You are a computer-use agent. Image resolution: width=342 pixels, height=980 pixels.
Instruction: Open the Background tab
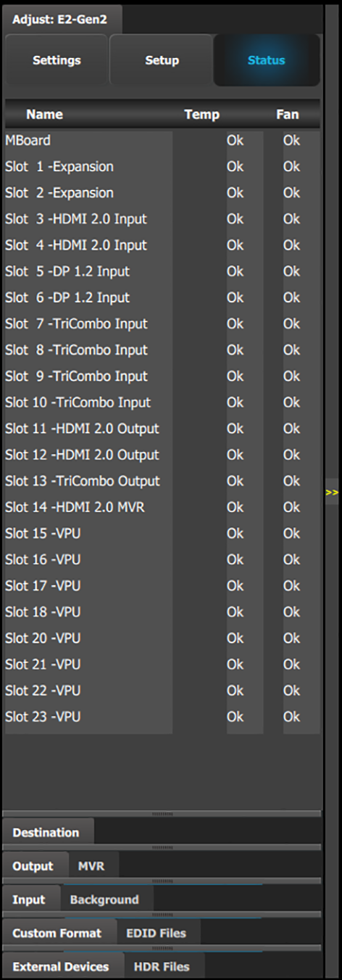(x=104, y=899)
